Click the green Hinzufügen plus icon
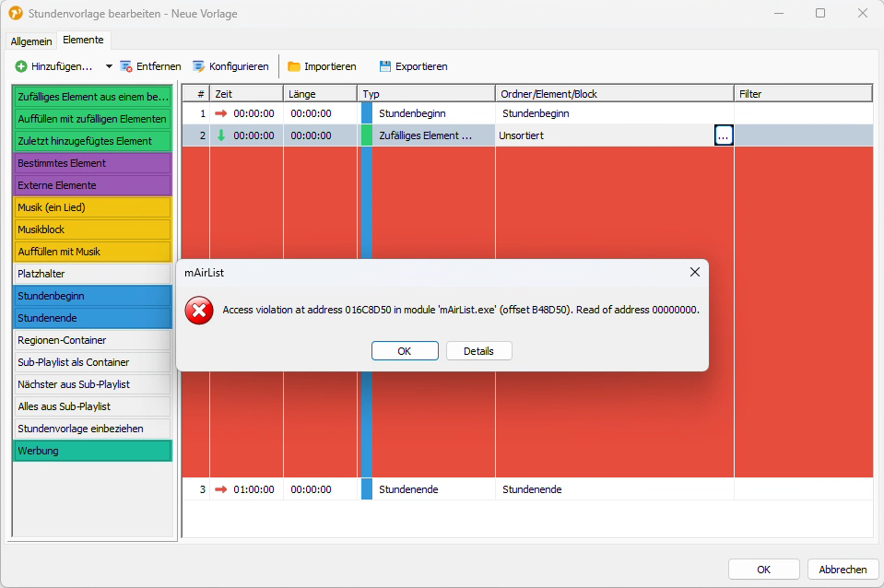The image size is (884, 588). click(x=21, y=66)
